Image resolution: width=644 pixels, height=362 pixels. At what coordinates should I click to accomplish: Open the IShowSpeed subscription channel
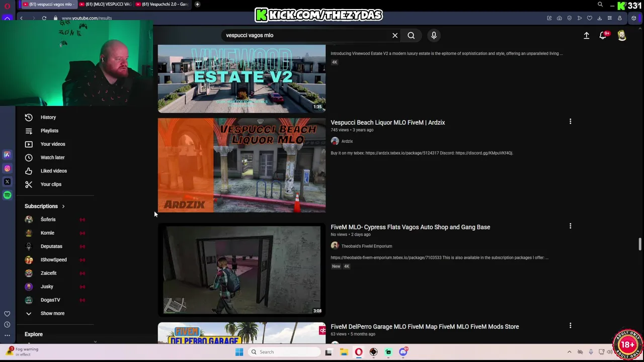coord(53,260)
